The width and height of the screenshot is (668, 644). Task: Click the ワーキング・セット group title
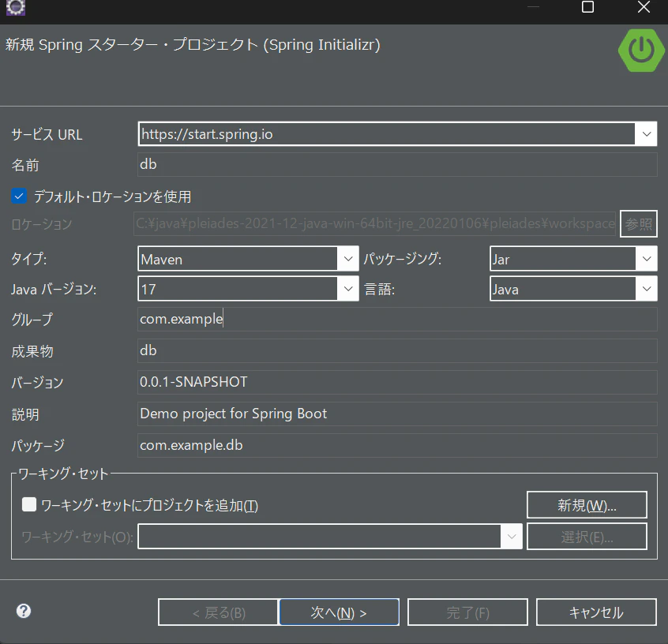[63, 474]
